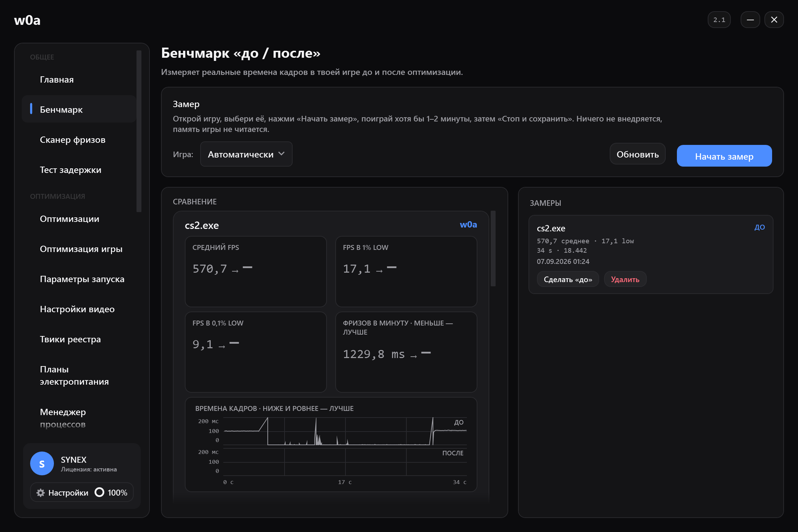Minimize the w0a window
The height and width of the screenshot is (532, 798).
(x=750, y=20)
